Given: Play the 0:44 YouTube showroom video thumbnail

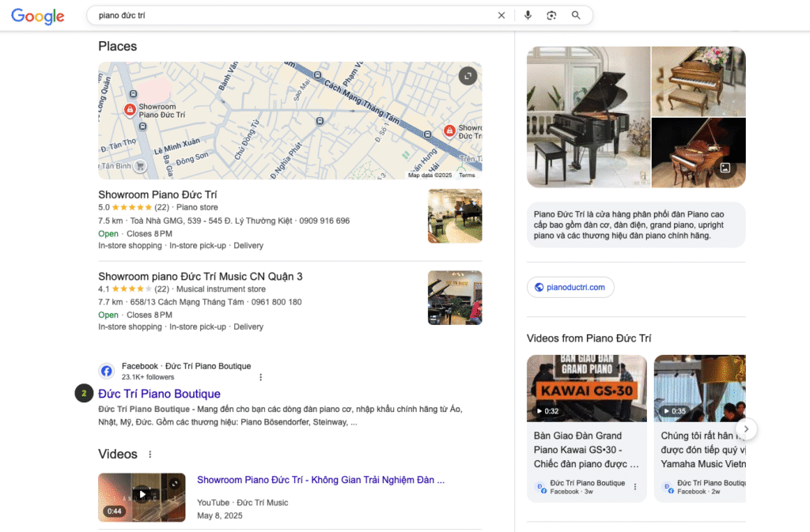Looking at the screenshot, I should click(x=142, y=496).
